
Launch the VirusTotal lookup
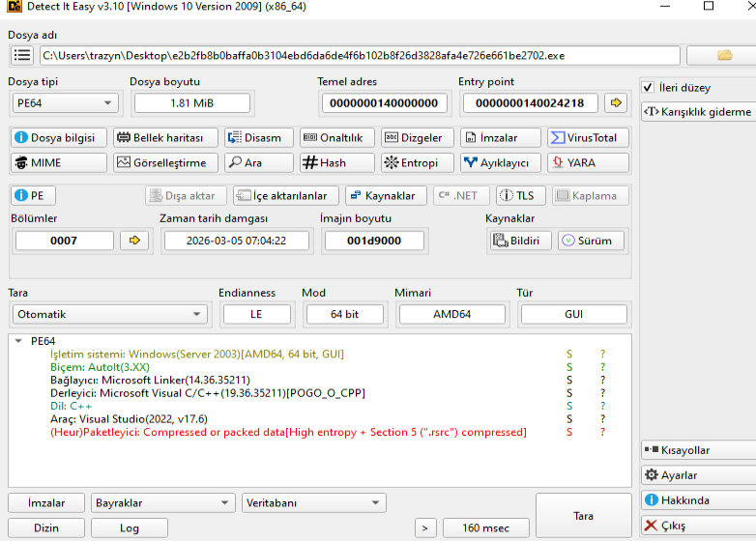(588, 138)
